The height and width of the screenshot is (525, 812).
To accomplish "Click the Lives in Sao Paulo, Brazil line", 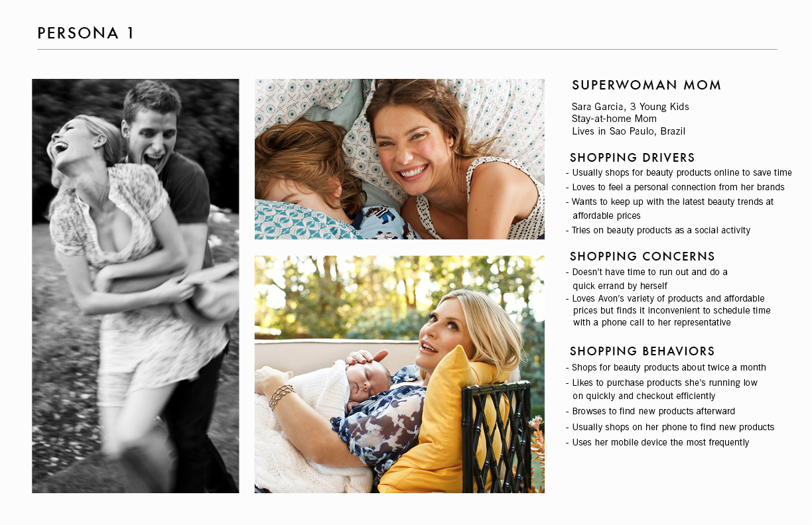I will point(628,131).
